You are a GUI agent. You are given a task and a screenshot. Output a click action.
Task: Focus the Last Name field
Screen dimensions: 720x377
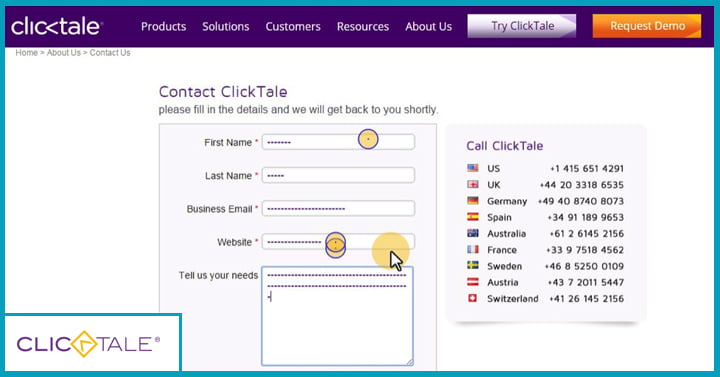pyautogui.click(x=338, y=175)
